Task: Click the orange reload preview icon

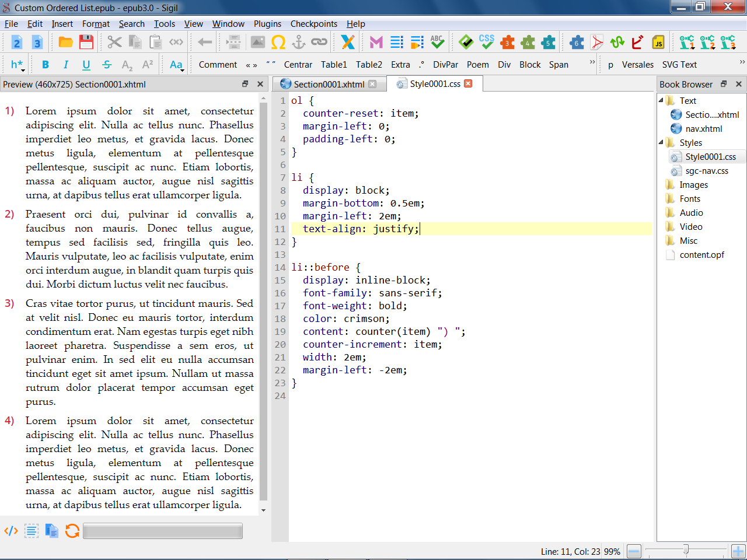Action: (72, 531)
